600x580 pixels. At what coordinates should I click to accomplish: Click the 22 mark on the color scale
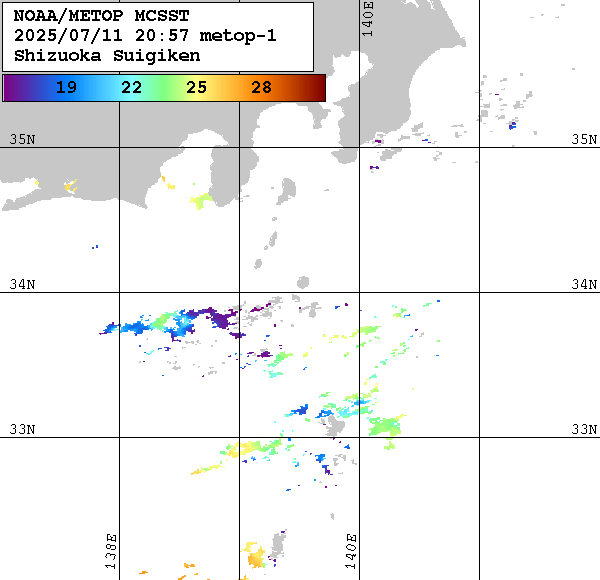(x=132, y=88)
